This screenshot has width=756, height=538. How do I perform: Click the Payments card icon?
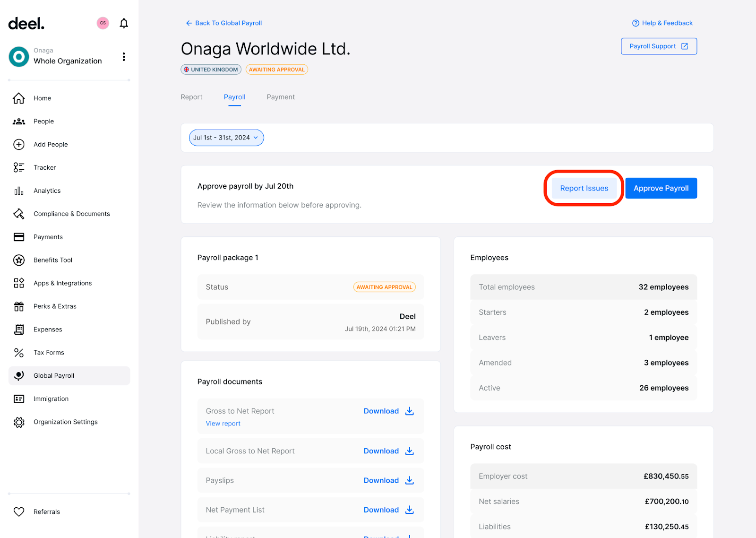point(19,237)
